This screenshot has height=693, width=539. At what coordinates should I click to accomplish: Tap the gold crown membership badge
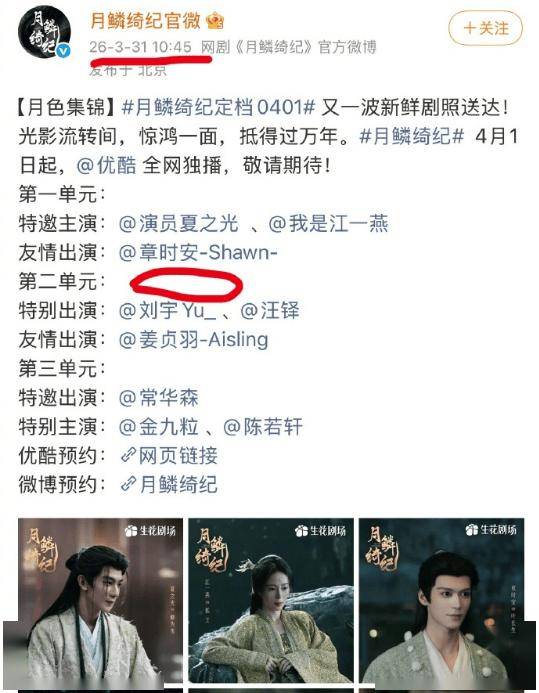pyautogui.click(x=215, y=20)
